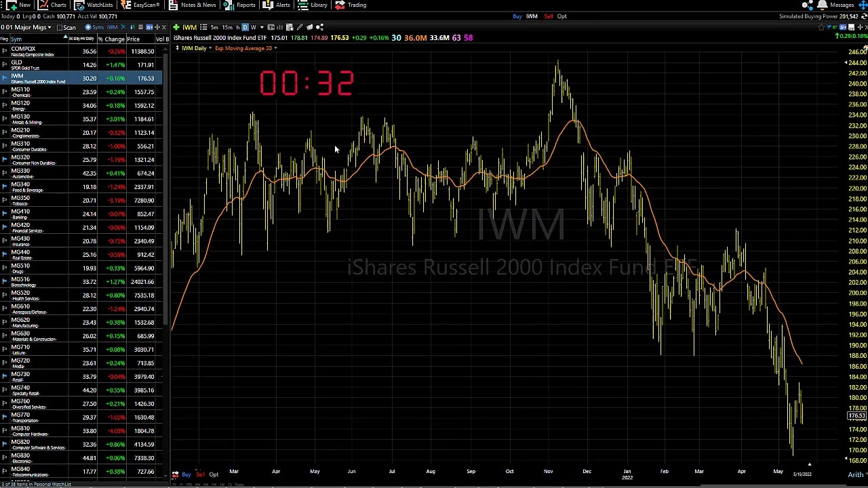Viewport: 868px width, 488px height.
Task: Click the Buy link in top trading bar
Action: click(x=517, y=16)
